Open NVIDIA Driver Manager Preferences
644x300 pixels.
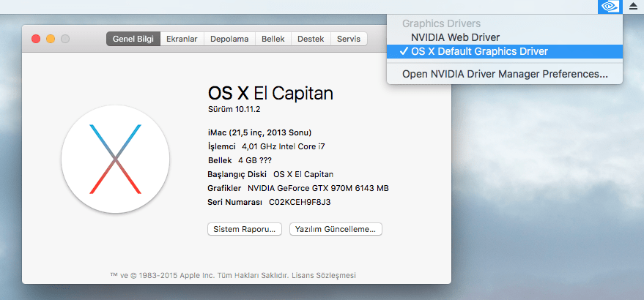point(504,75)
